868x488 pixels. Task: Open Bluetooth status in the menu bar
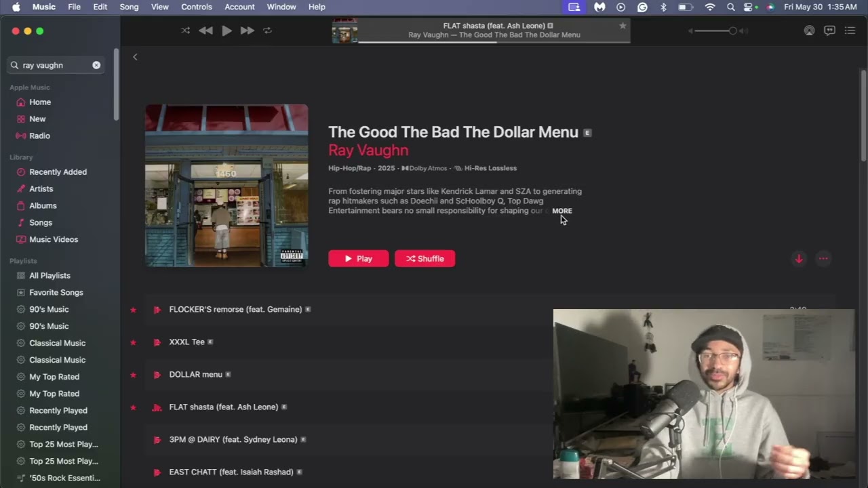[664, 7]
